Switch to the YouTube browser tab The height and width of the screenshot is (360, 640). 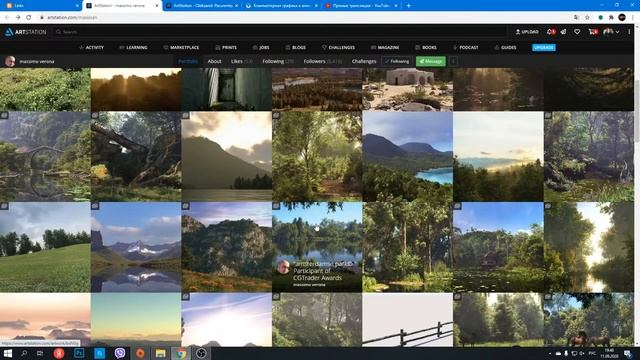pos(361,6)
